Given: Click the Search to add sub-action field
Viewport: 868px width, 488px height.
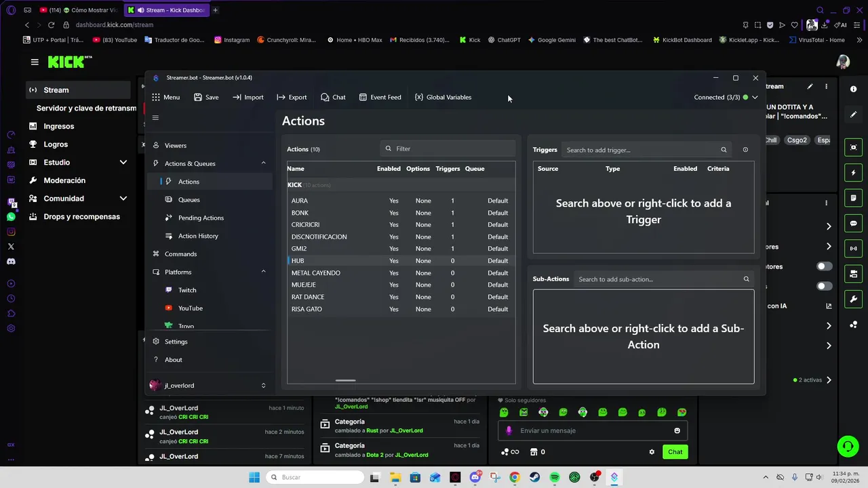Looking at the screenshot, I should (664, 279).
